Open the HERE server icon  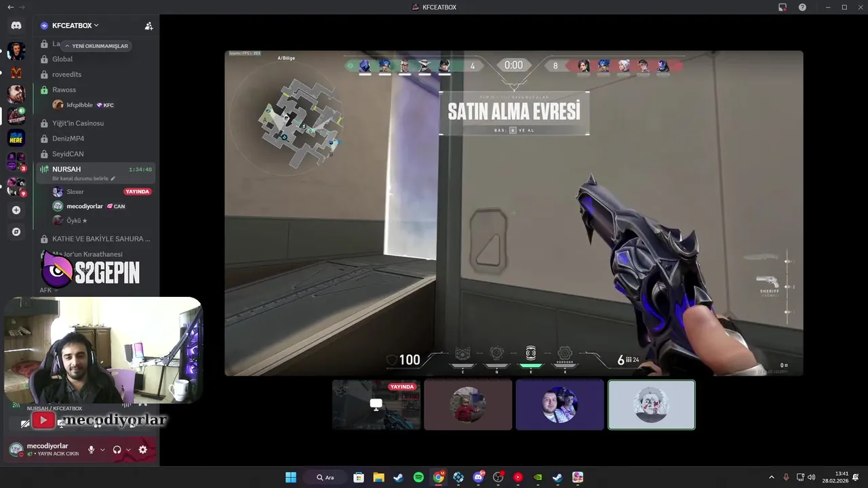pyautogui.click(x=16, y=138)
